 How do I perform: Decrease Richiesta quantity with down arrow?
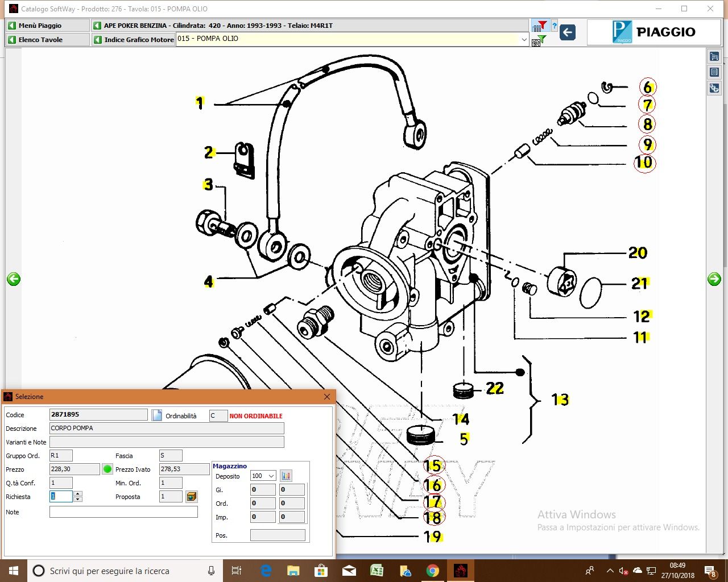click(78, 500)
